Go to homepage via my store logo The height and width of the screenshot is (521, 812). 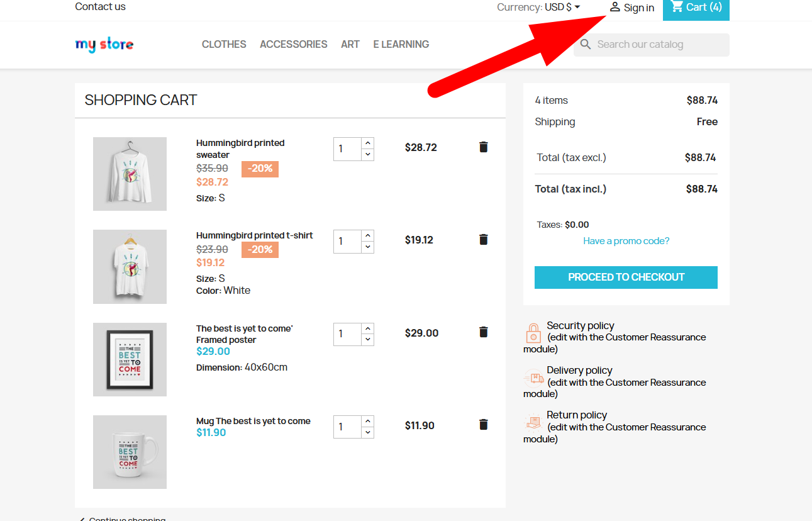pyautogui.click(x=104, y=44)
